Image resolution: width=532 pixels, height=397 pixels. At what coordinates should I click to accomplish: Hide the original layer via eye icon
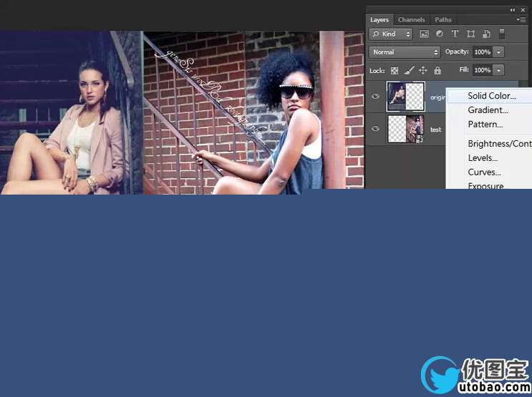pyautogui.click(x=375, y=97)
